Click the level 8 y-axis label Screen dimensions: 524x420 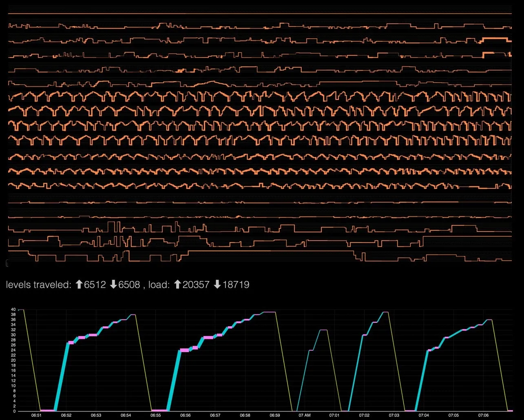click(x=14, y=391)
